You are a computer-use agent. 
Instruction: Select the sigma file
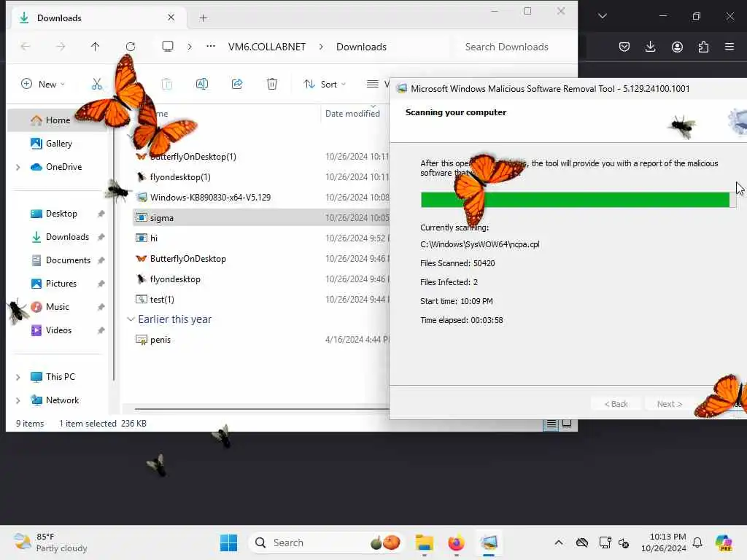click(260, 217)
